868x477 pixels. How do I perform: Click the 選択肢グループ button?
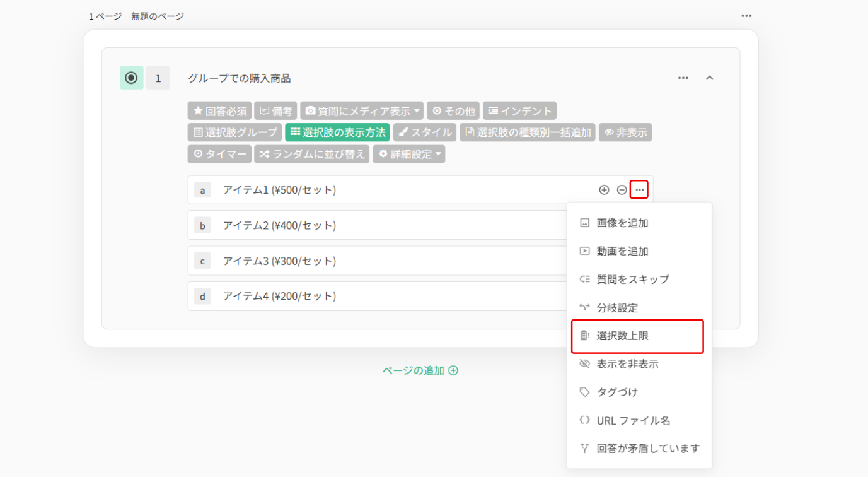click(234, 132)
